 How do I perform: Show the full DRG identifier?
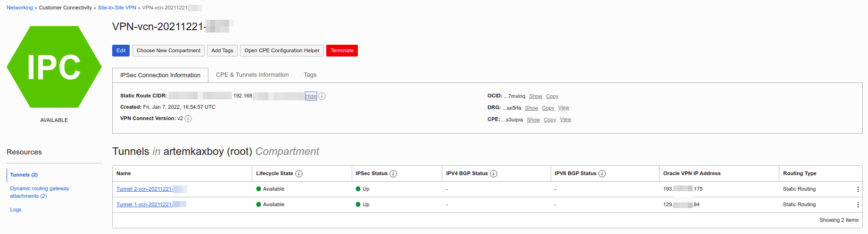[x=531, y=108]
